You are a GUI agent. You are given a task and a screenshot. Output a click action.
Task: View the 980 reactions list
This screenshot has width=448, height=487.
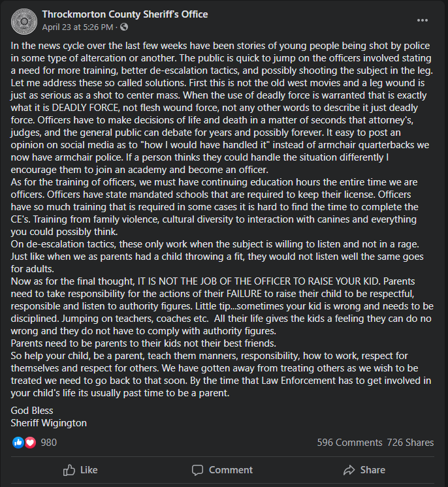pyautogui.click(x=49, y=442)
